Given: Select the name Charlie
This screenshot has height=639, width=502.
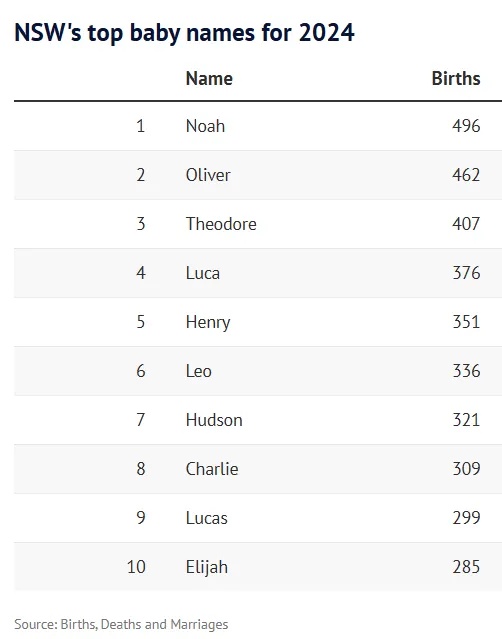Looking at the screenshot, I should pos(212,469).
